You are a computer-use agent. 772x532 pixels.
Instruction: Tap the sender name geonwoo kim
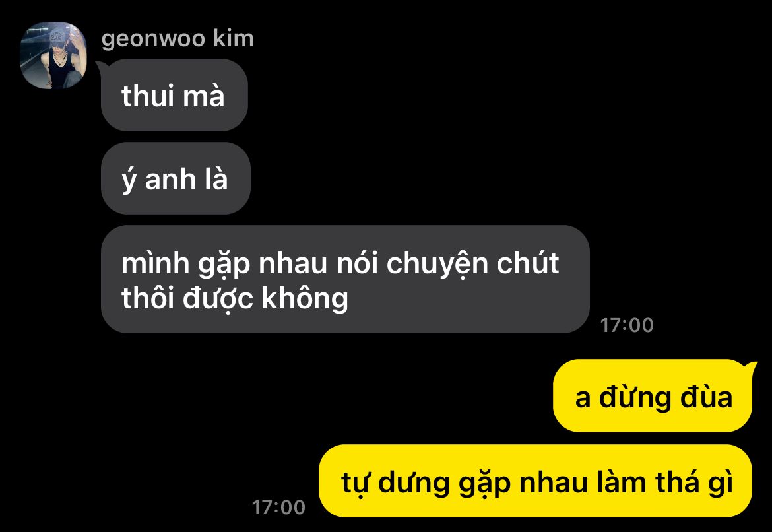pyautogui.click(x=177, y=38)
